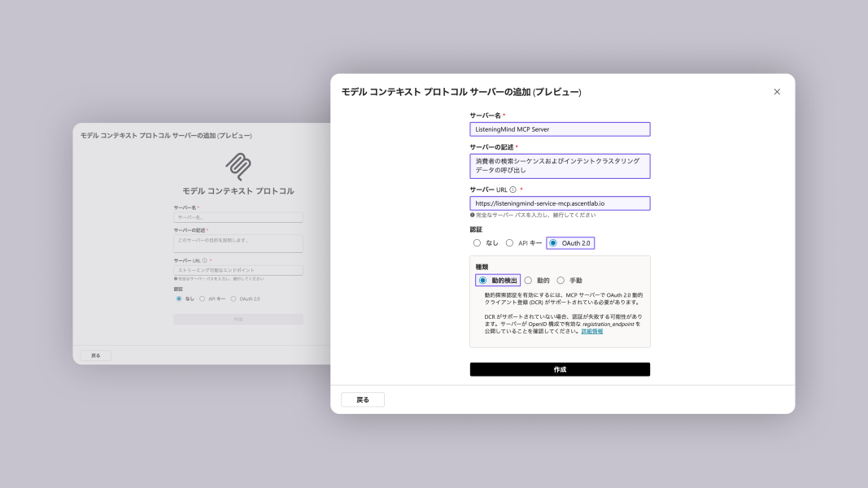Focus the サーバー名 input field

pos(560,129)
